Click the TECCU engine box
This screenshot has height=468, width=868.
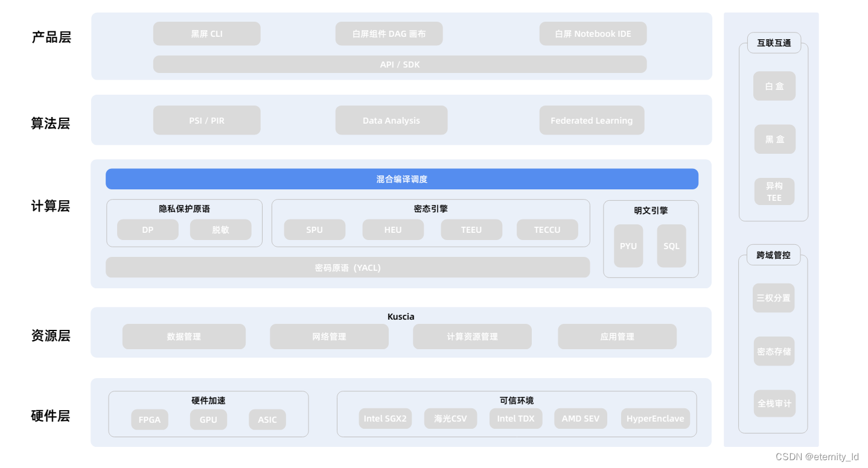[547, 230]
